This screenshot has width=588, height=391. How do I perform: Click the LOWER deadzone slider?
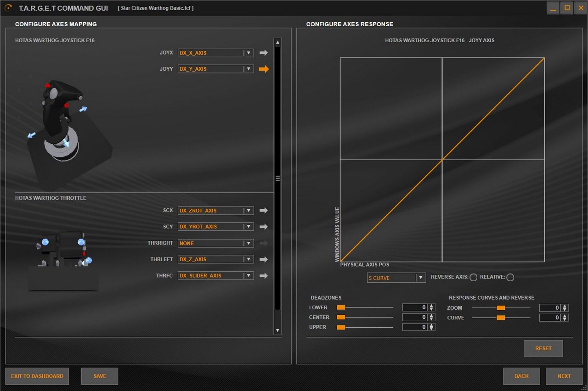click(365, 307)
